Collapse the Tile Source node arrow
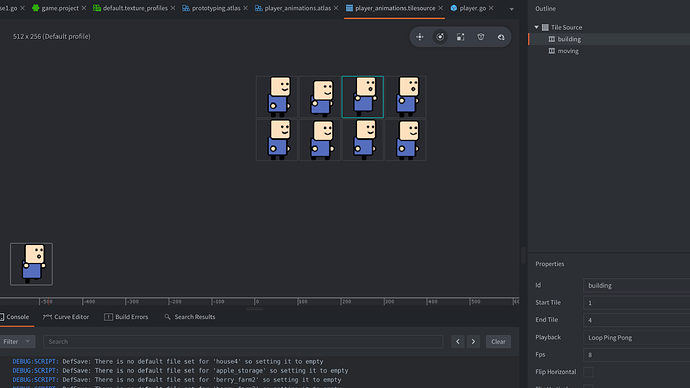690x388 pixels. [536, 27]
